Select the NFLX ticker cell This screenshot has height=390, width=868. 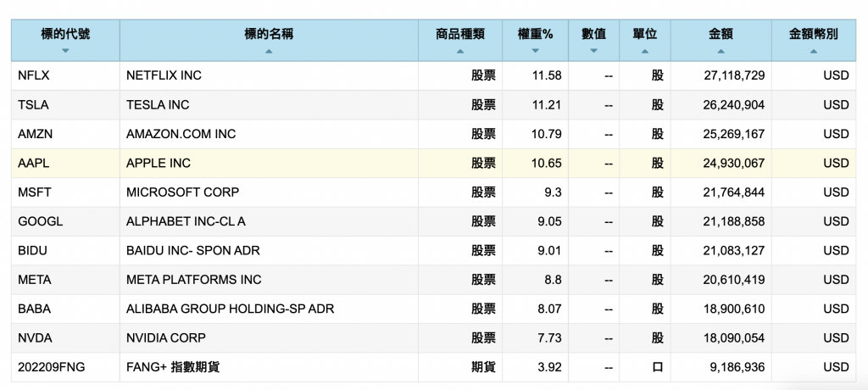(x=65, y=75)
